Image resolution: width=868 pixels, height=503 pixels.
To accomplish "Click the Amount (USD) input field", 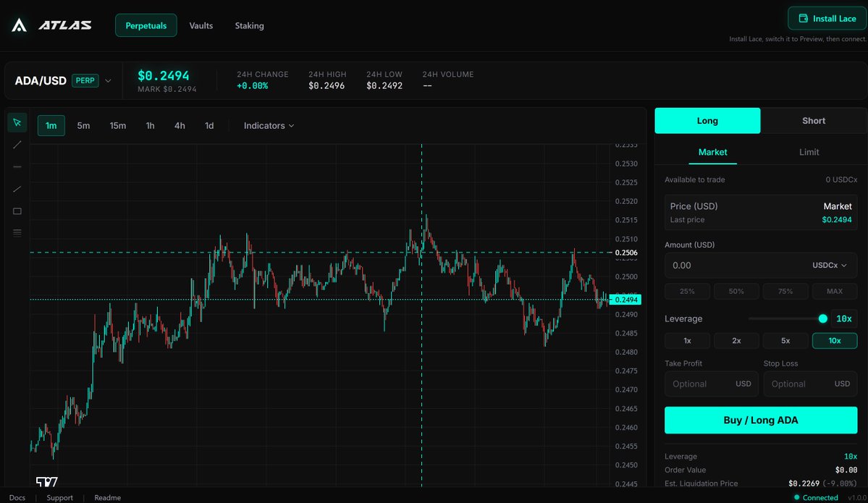I will pyautogui.click(x=761, y=266).
